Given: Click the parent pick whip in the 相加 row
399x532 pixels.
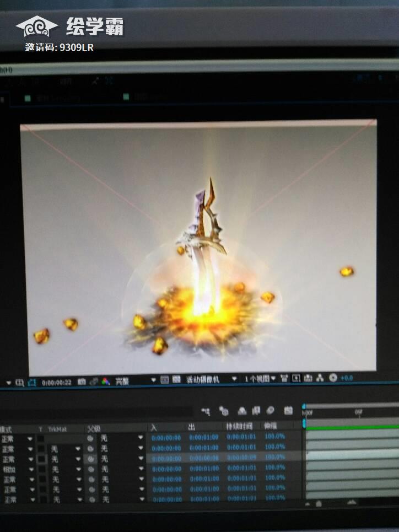Looking at the screenshot, I should [91, 469].
